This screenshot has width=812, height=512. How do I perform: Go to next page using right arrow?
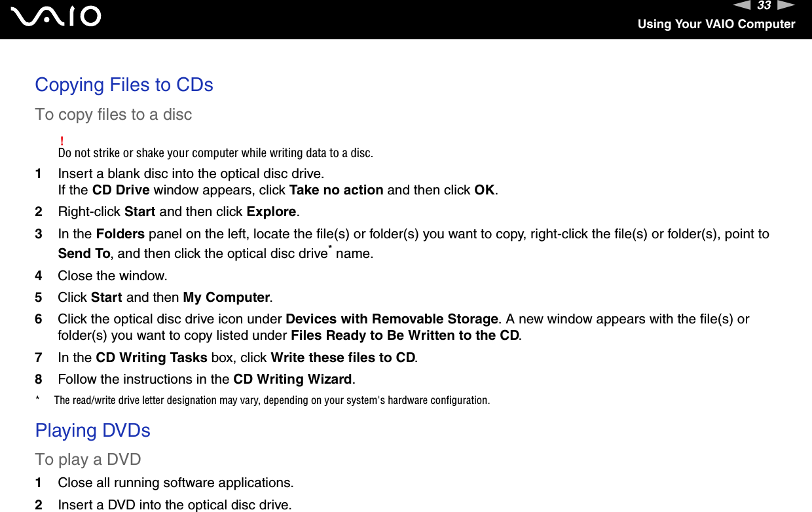pyautogui.click(x=786, y=5)
